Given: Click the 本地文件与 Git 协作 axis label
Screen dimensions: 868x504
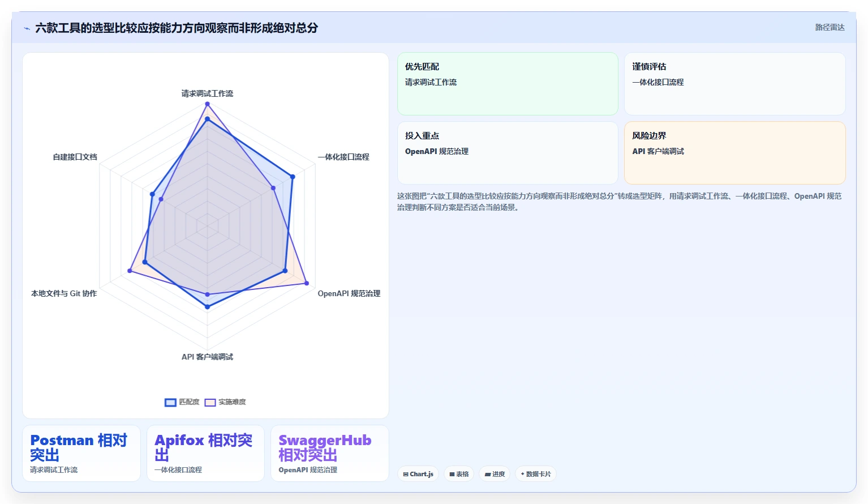Looking at the screenshot, I should 64,293.
